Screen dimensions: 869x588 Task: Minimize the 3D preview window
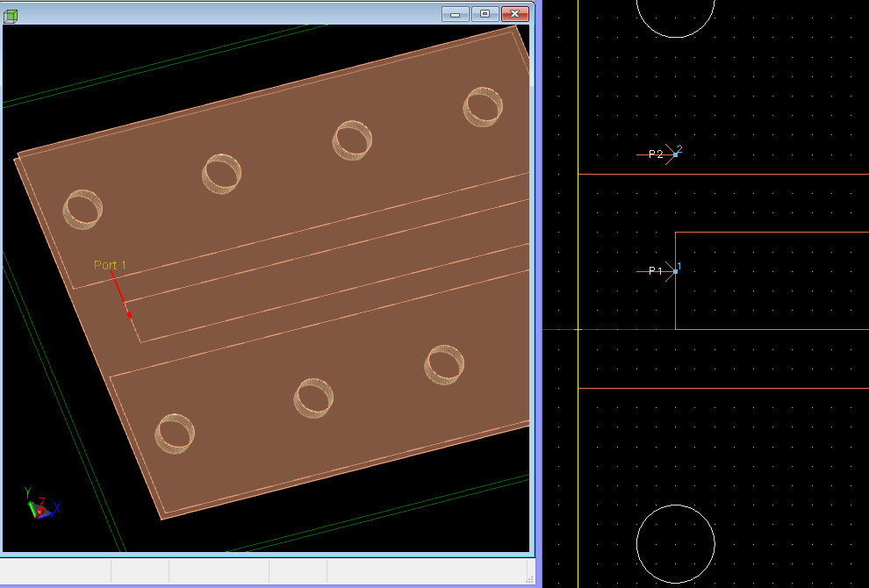456,14
